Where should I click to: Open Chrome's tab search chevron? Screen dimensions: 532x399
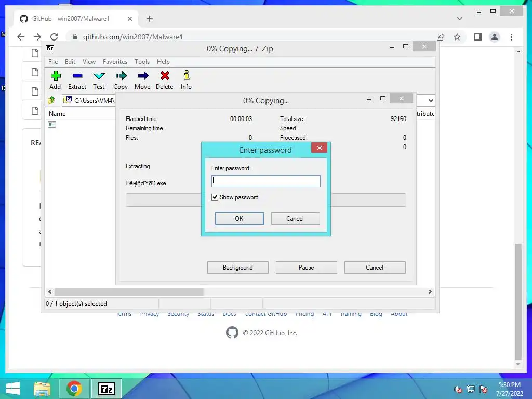pos(460,19)
